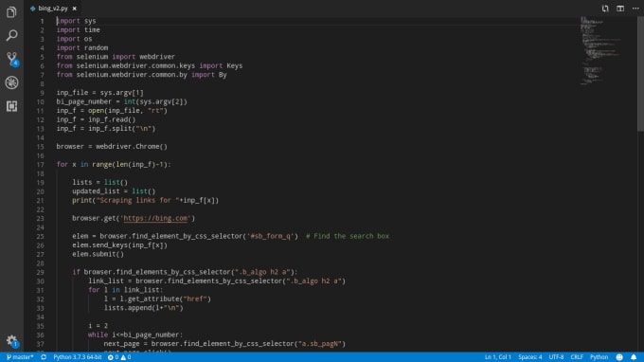This screenshot has height=362, width=644.
Task: Click line number 17 in gutter
Action: (40, 165)
